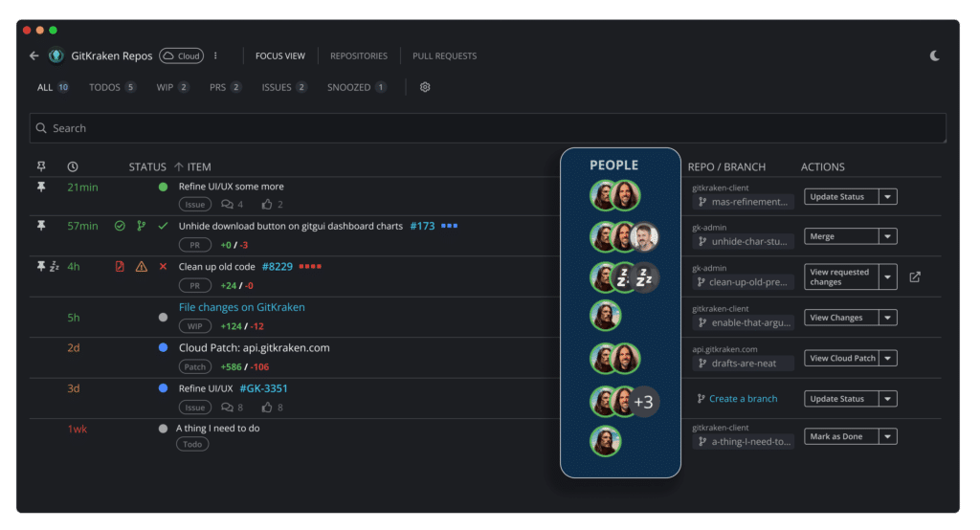This screenshot has height=530, width=980.
Task: Select the SNOOZED filter tab
Action: (x=356, y=87)
